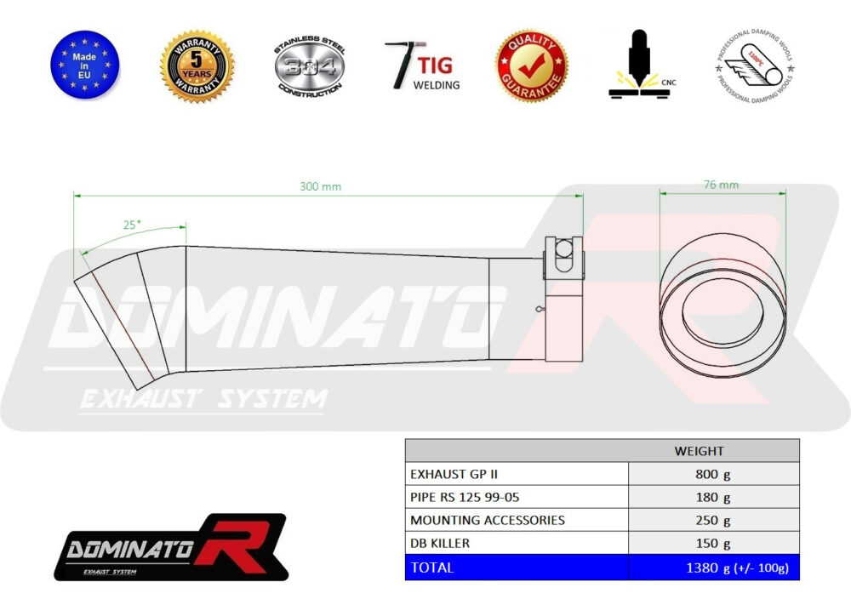
Task: Click the 304 stainless steel construction badge
Action: click(x=308, y=66)
